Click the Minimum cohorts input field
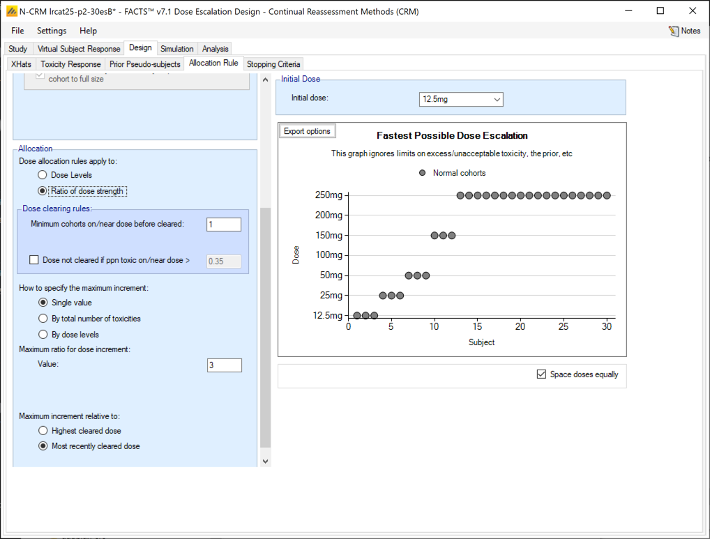710x540 pixels. (x=223, y=224)
